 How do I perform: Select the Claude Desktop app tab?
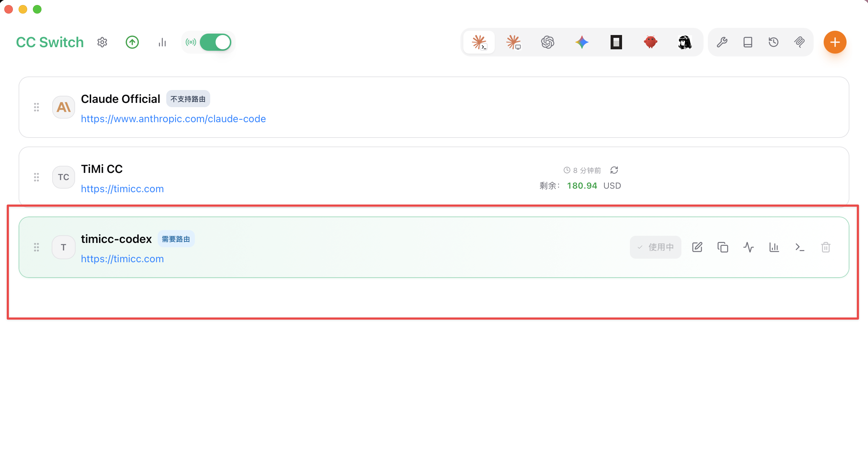(513, 42)
